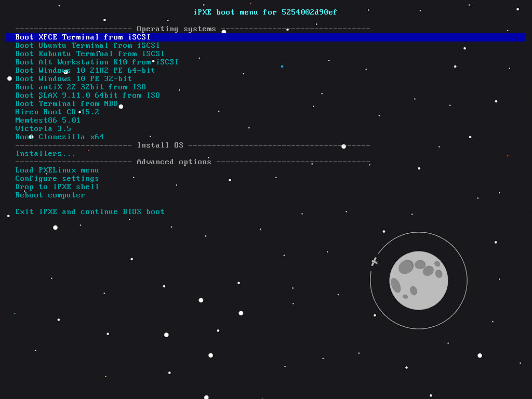Screen dimensions: 532x399
Task: Choose Exit iPXE and continue BIOS boot
Action: coord(90,212)
